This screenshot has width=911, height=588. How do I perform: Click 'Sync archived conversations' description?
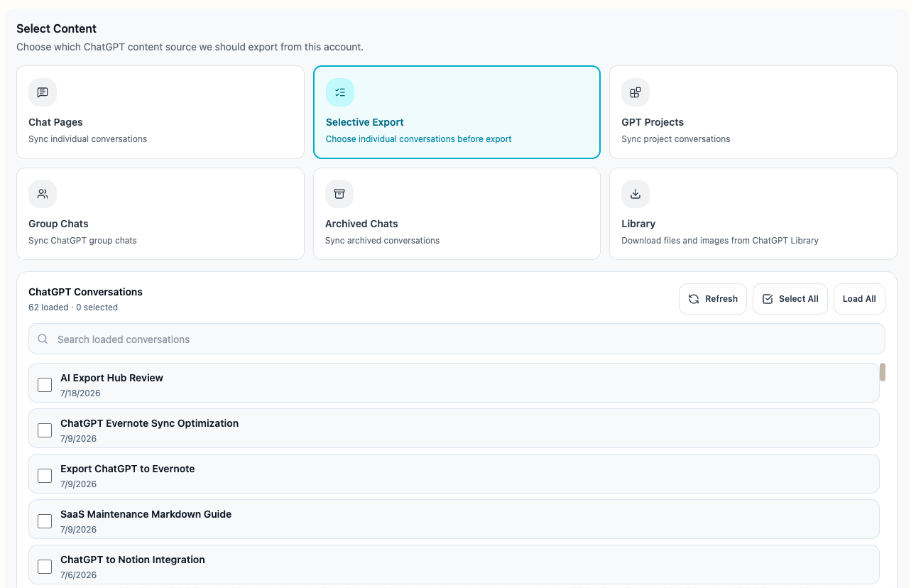tap(382, 241)
